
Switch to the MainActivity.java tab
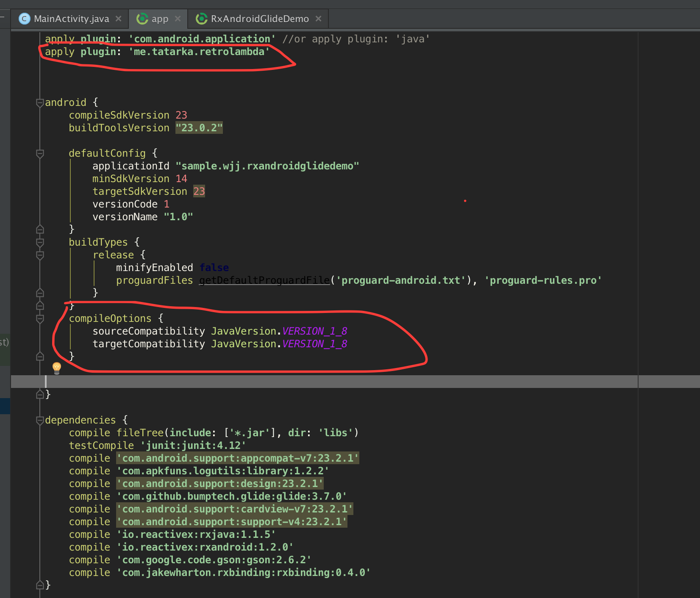tap(71, 19)
